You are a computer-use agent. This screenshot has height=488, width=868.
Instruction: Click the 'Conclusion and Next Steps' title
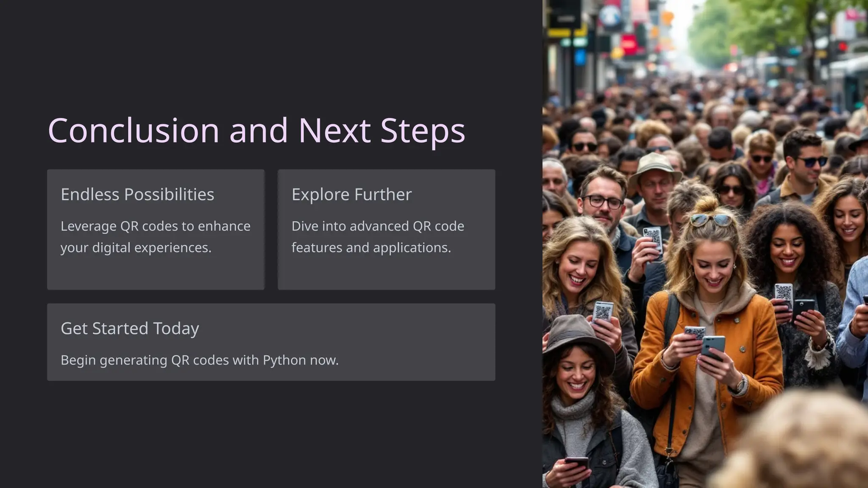point(256,130)
